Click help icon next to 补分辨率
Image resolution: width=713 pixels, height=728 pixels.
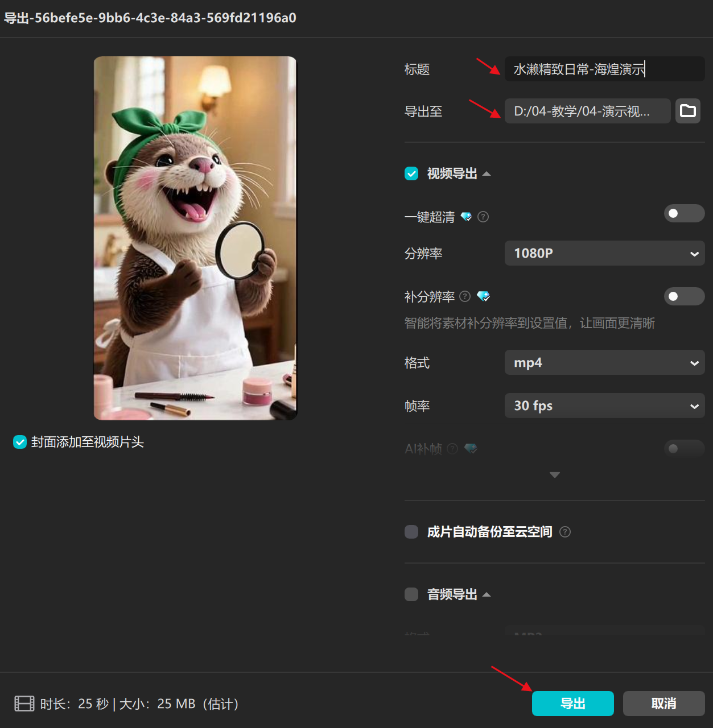coord(465,296)
